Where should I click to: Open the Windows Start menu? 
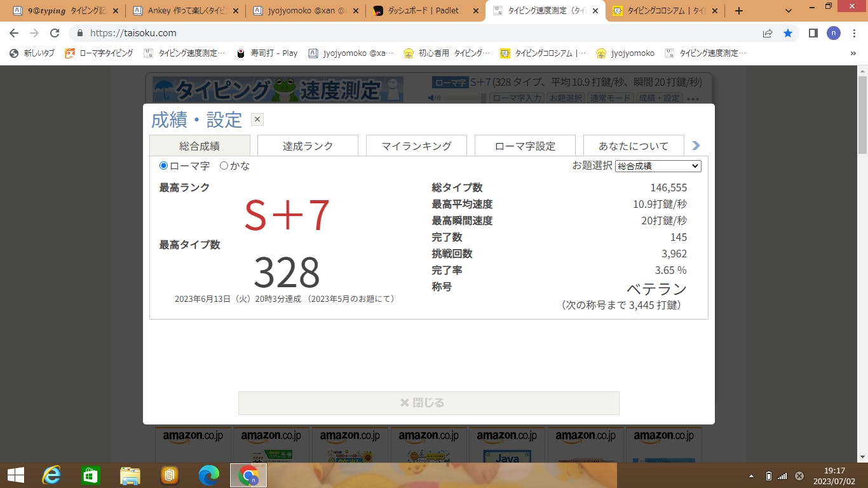coord(15,475)
